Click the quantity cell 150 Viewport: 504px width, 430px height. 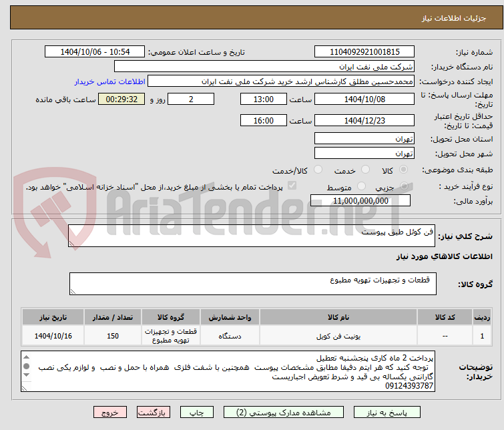pos(113,336)
